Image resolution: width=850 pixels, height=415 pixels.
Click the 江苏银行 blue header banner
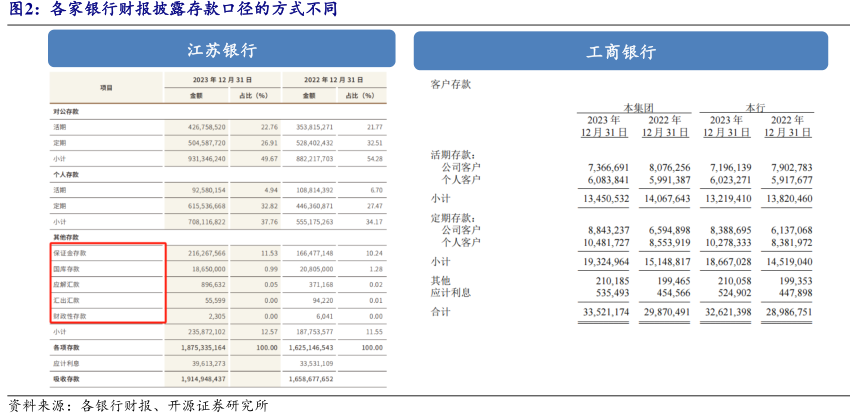(222, 50)
